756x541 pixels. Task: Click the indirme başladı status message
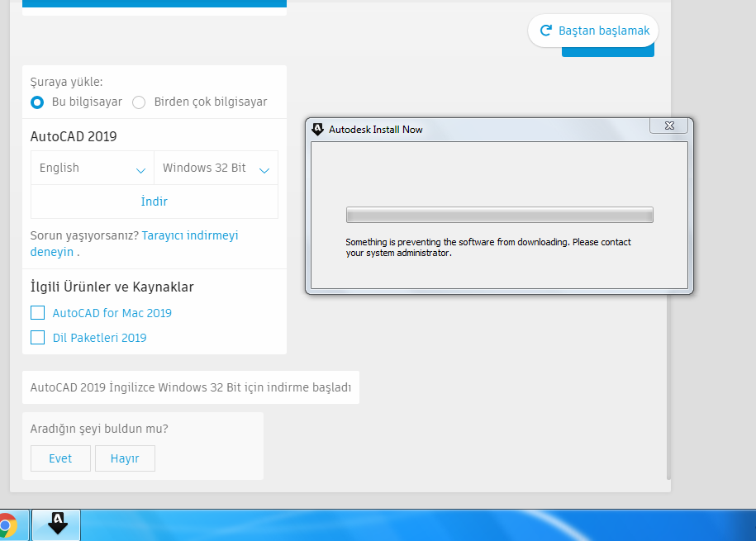[x=191, y=387]
